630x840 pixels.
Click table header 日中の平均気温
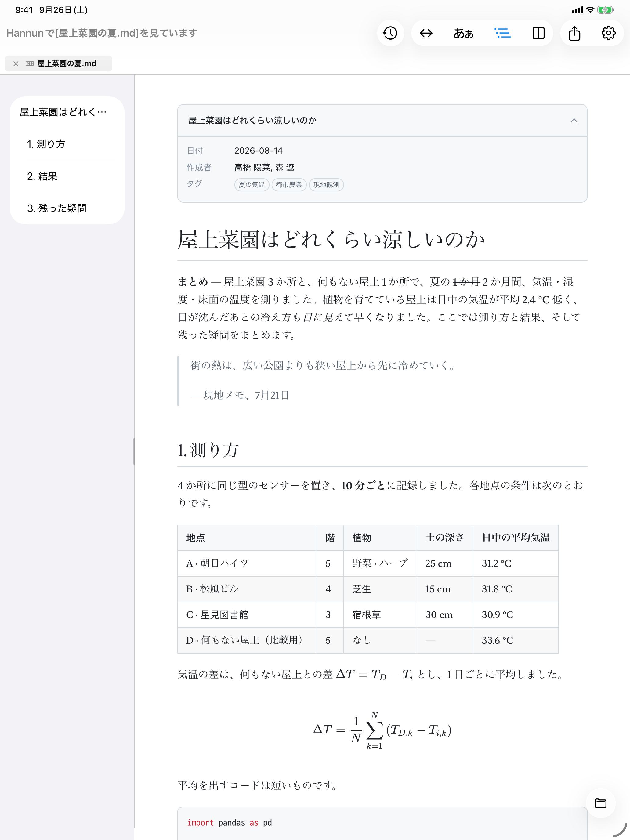coord(516,538)
